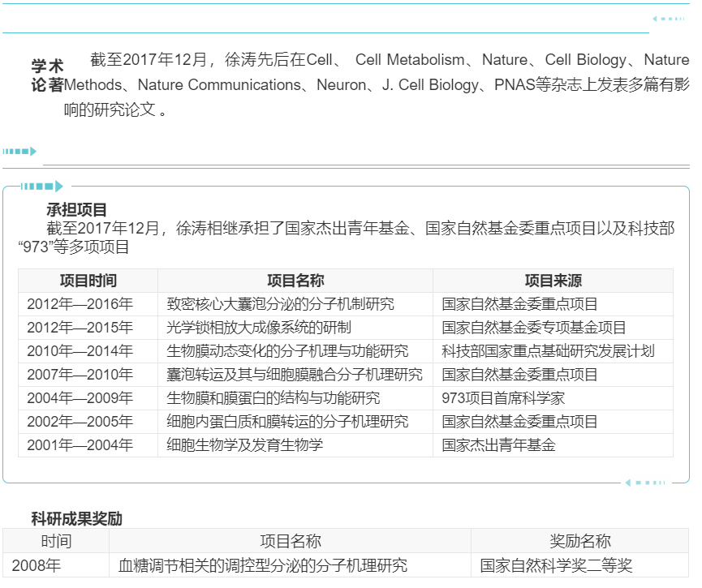The height and width of the screenshot is (588, 702).
Task: Click the 承担项目 section heading
Action: coord(77,211)
